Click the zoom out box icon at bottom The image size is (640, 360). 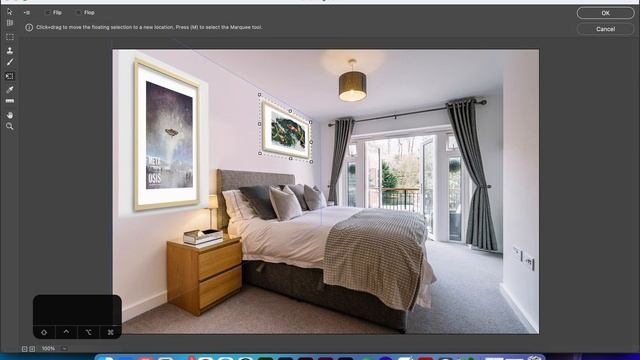24,349
